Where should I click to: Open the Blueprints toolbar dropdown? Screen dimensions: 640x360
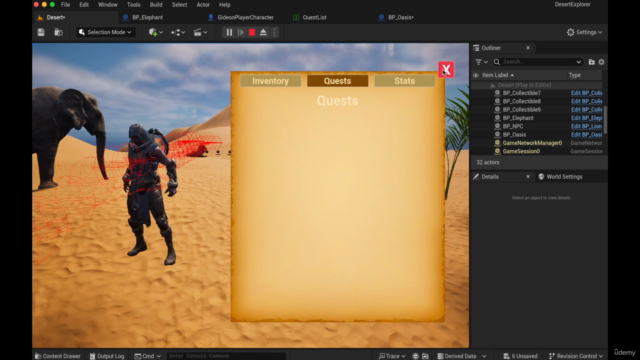[x=178, y=32]
